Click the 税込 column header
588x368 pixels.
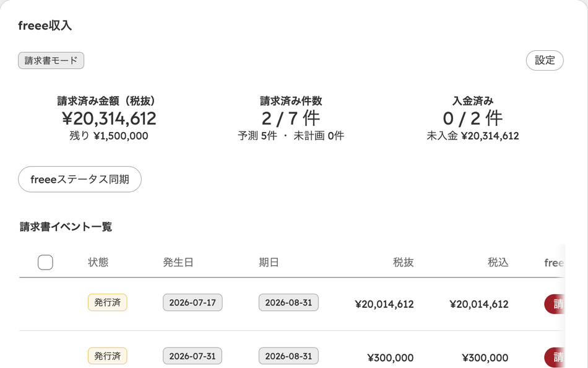click(498, 262)
